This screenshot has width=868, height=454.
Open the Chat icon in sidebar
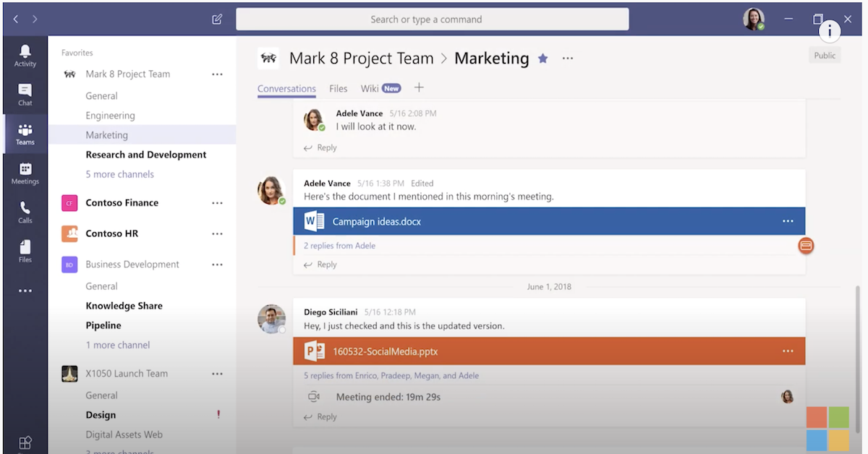(25, 94)
